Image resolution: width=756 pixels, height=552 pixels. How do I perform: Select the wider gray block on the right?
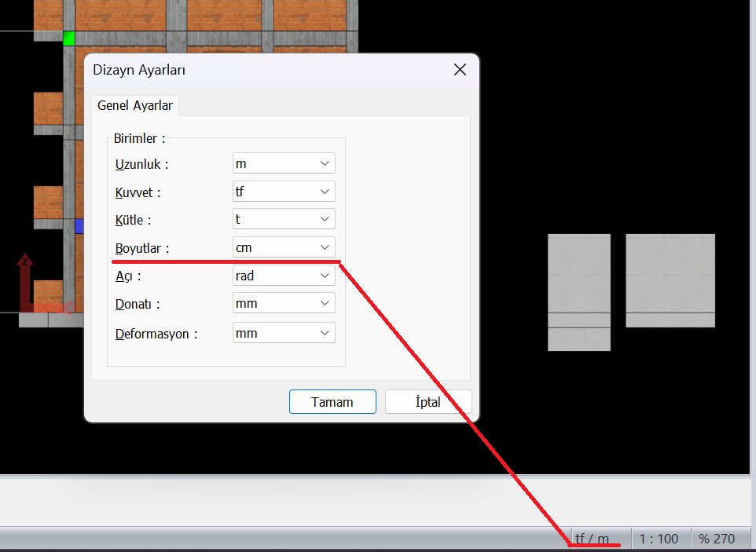[670, 280]
